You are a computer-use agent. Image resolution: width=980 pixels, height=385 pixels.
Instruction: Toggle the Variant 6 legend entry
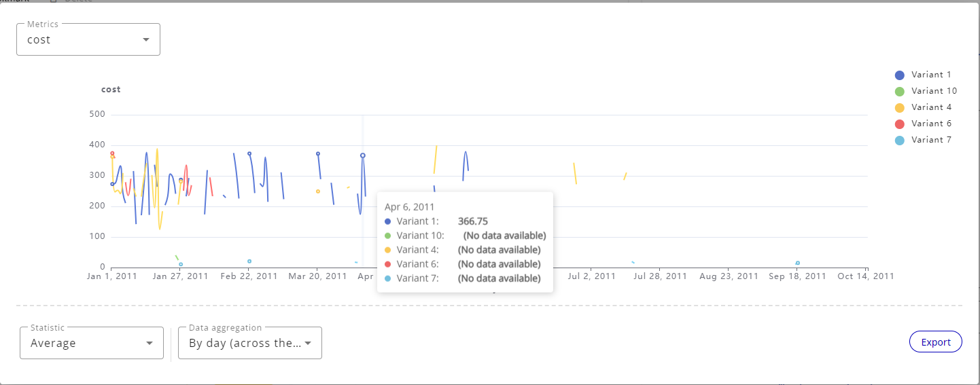tap(923, 124)
